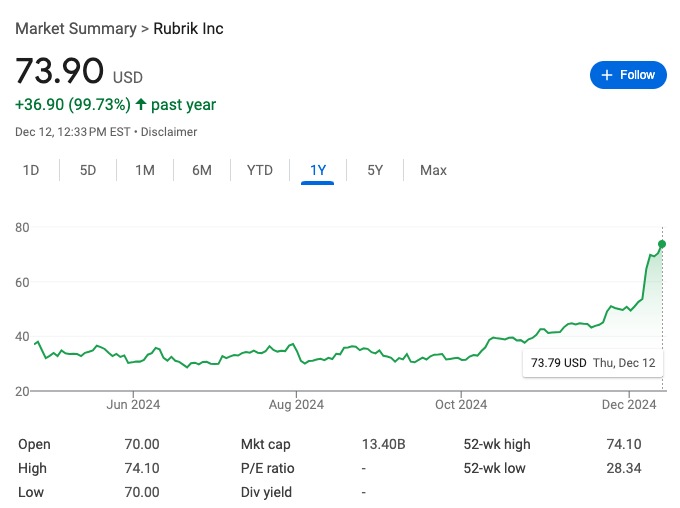Select the 1Y time range tab
Viewport: 680px width, 508px height.
tap(317, 170)
